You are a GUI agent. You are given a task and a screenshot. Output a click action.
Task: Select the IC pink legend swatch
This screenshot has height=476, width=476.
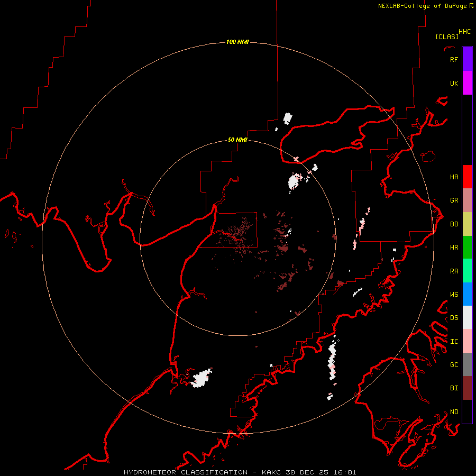click(467, 341)
